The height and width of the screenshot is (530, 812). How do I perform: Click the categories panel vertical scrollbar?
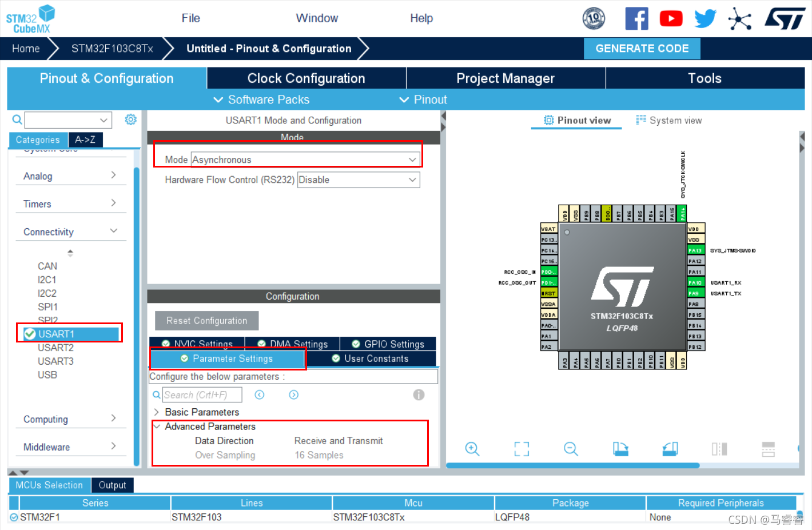point(137,317)
